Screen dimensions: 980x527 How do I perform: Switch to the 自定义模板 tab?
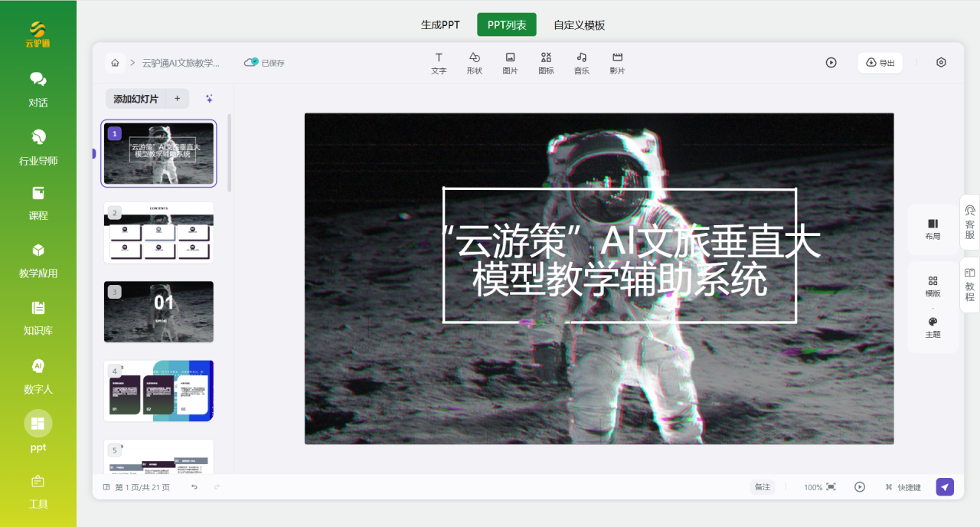(578, 24)
